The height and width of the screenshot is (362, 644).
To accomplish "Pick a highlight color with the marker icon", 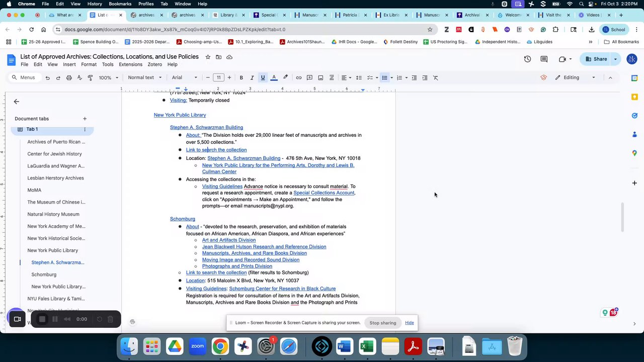I will [285, 78].
